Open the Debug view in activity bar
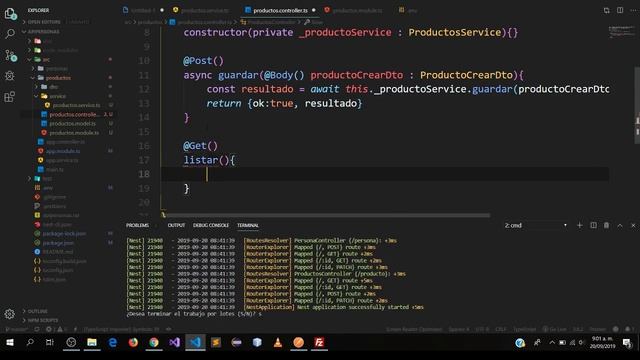Screen dimensions: 640x360 (10, 76)
